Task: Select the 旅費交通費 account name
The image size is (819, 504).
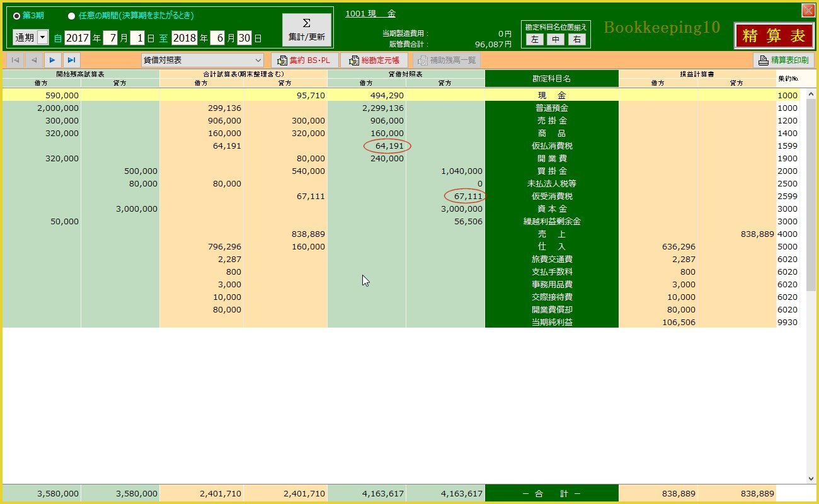Action: coord(552,259)
